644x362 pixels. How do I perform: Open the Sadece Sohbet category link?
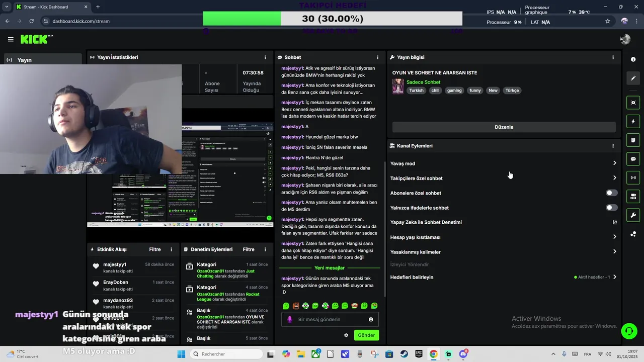coord(423,82)
